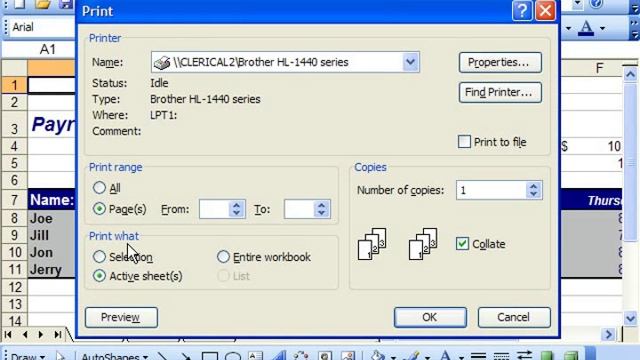Decrease the From page value with down arrow
The width and height of the screenshot is (640, 360).
(237, 213)
